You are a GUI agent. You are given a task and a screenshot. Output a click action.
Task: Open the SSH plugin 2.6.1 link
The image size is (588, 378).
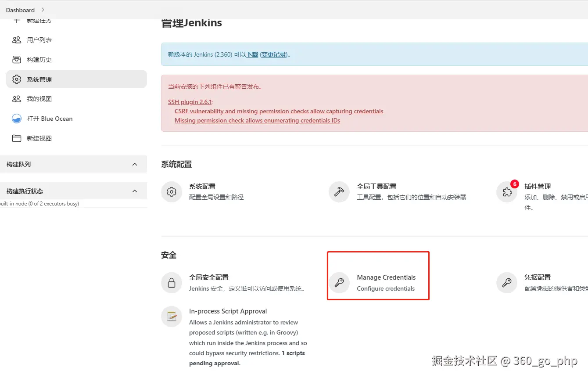click(190, 102)
